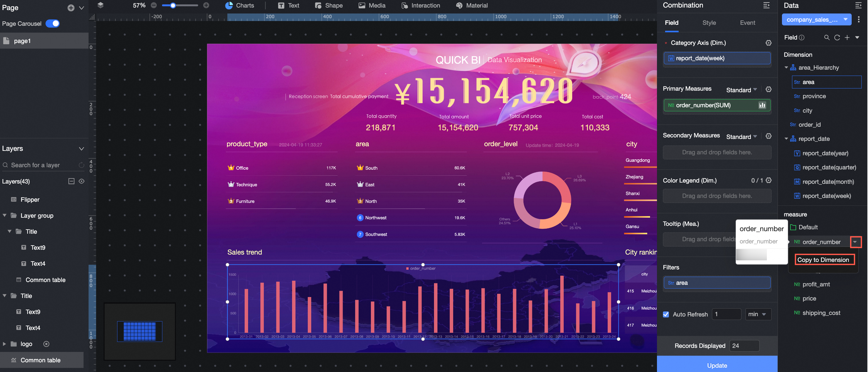
Task: Switch to the Style tab
Action: point(709,23)
